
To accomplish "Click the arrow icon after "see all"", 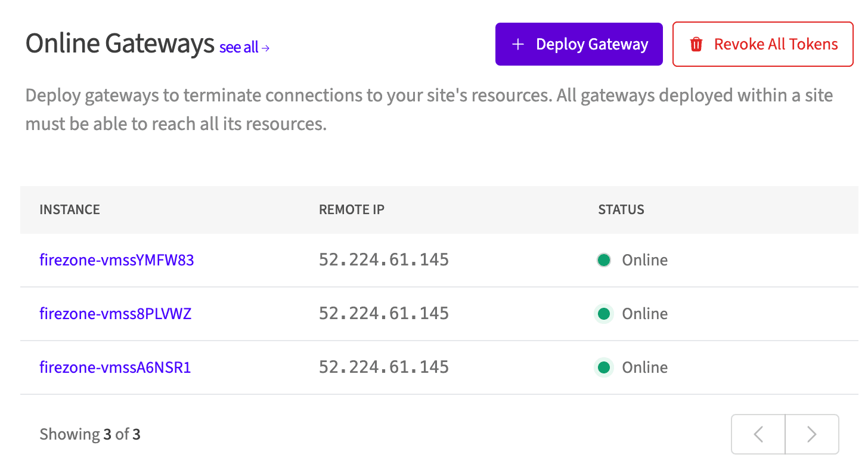I will (x=266, y=48).
